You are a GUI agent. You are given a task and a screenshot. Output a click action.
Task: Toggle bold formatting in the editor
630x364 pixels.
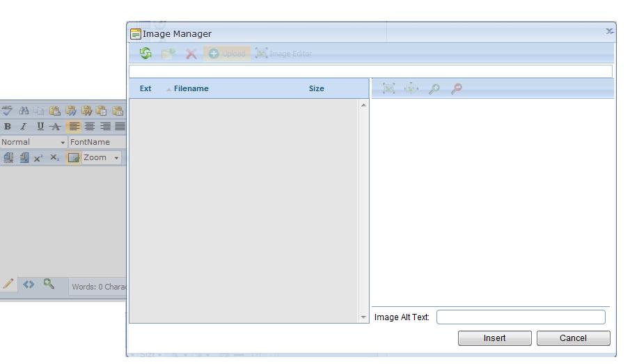pyautogui.click(x=7, y=127)
